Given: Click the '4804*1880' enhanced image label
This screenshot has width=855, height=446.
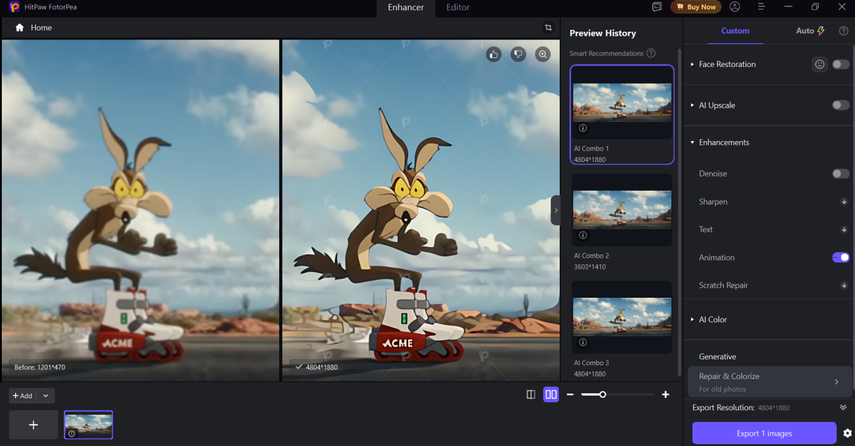Looking at the screenshot, I should click(x=322, y=367).
